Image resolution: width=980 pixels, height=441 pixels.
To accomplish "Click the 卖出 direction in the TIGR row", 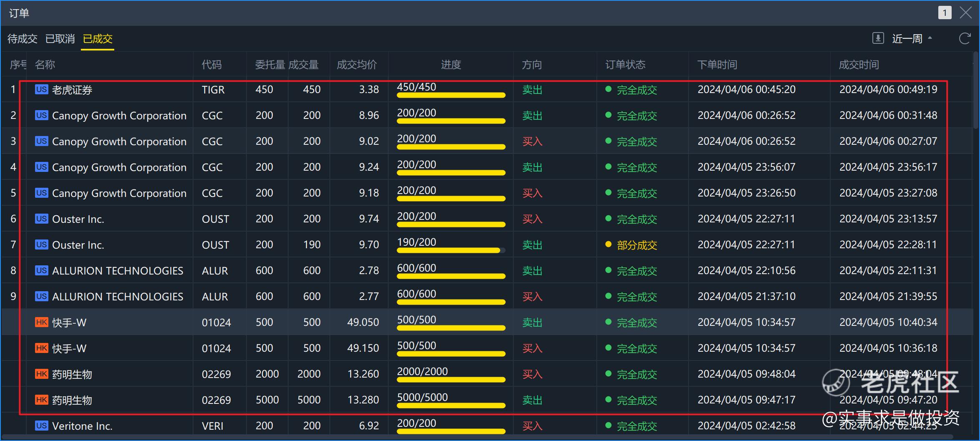I will (532, 90).
